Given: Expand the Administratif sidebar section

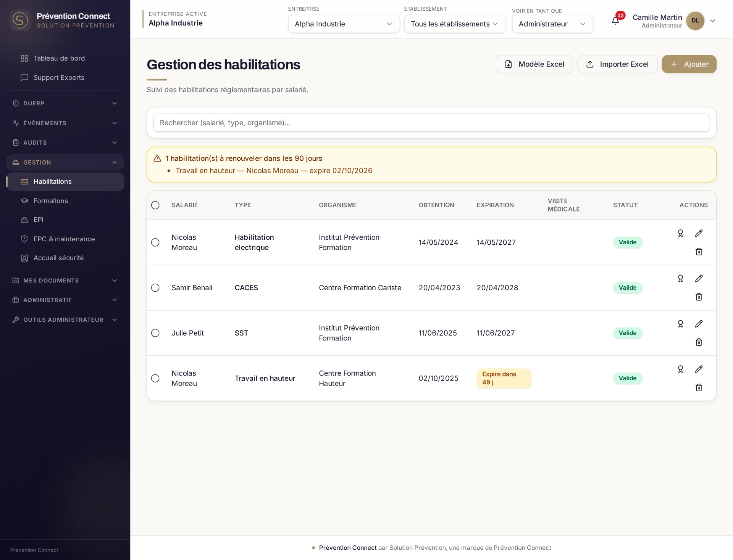Looking at the screenshot, I should tap(65, 300).
